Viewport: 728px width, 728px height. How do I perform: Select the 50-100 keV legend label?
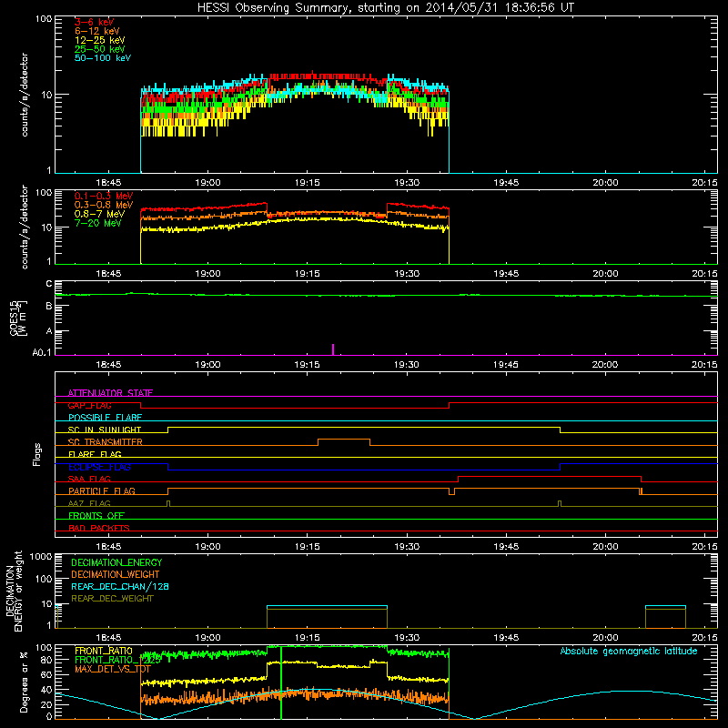tap(103, 58)
